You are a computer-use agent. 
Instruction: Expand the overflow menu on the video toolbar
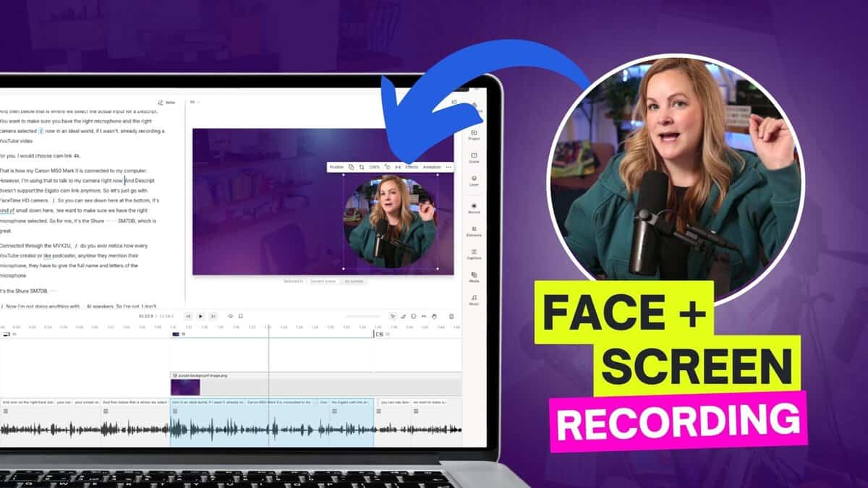click(448, 166)
